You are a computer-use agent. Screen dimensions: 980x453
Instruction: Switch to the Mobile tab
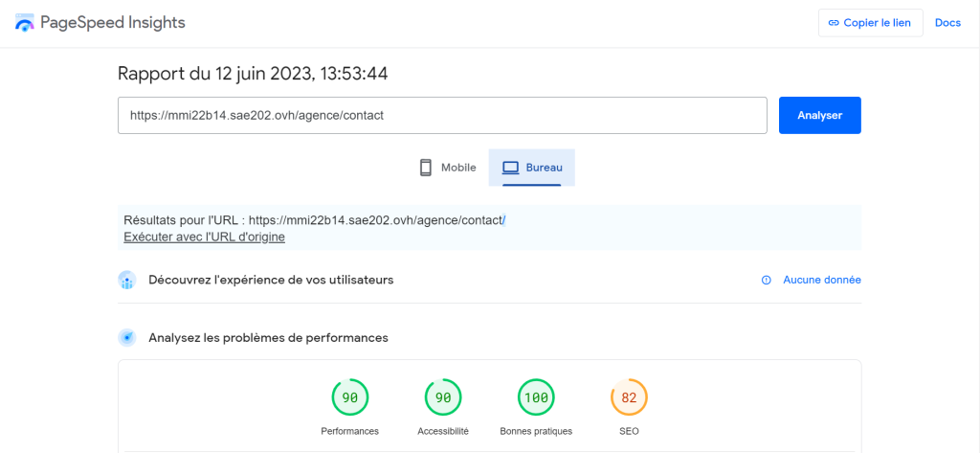point(448,168)
